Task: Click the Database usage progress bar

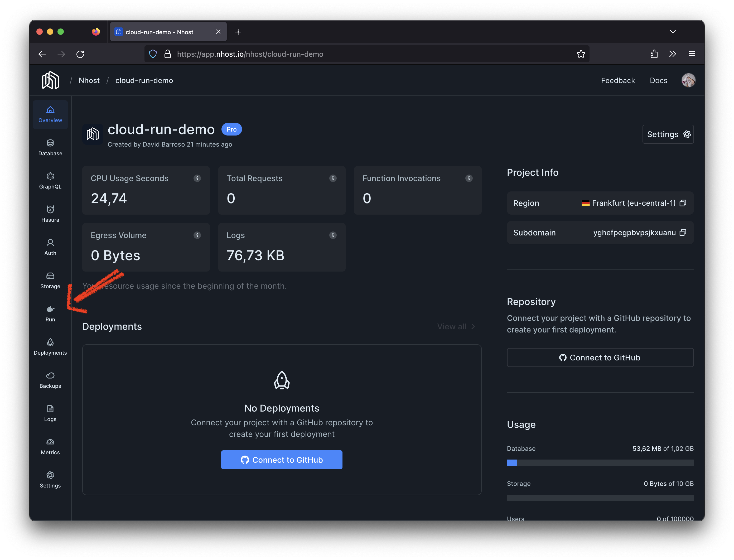Action: click(600, 463)
